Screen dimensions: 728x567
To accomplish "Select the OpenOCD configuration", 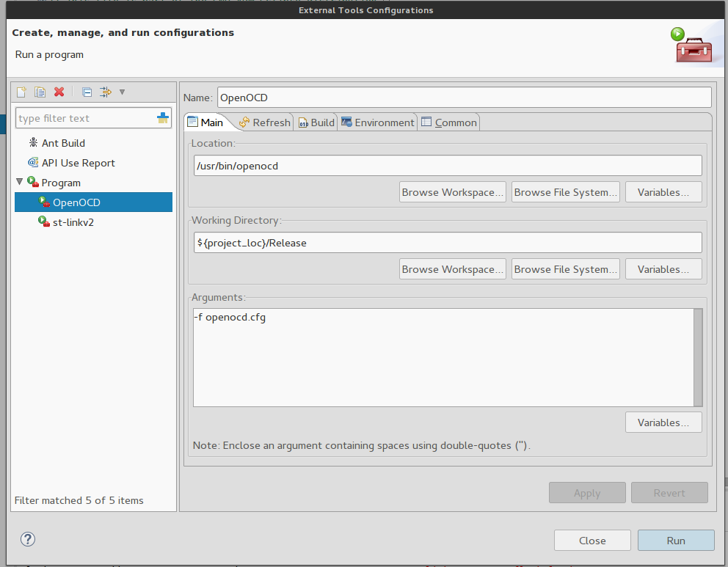I will coord(93,202).
